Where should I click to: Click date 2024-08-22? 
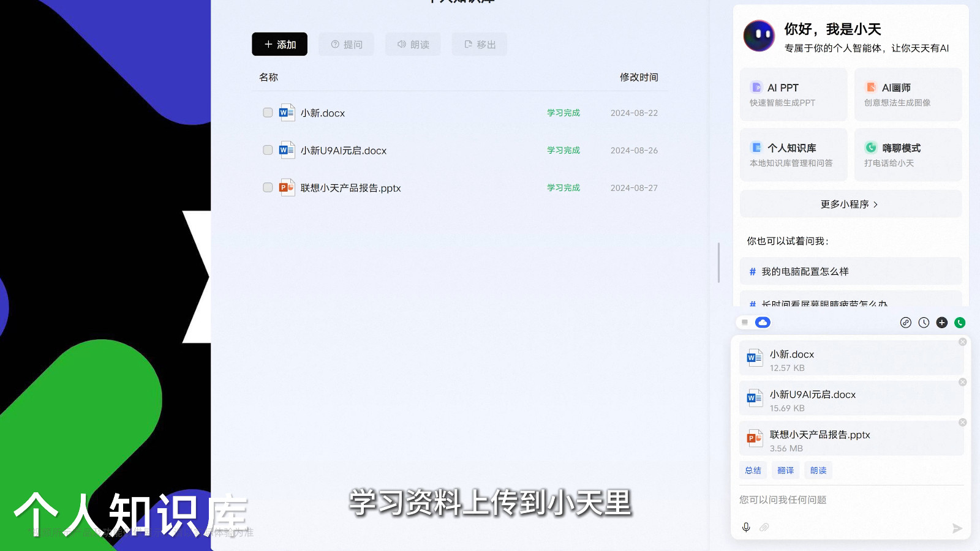[x=634, y=113]
